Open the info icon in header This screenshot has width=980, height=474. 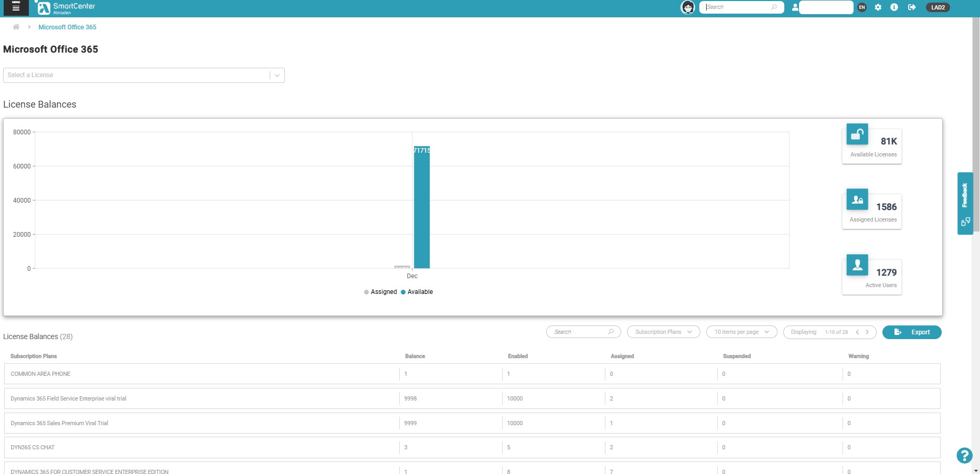pos(894,7)
